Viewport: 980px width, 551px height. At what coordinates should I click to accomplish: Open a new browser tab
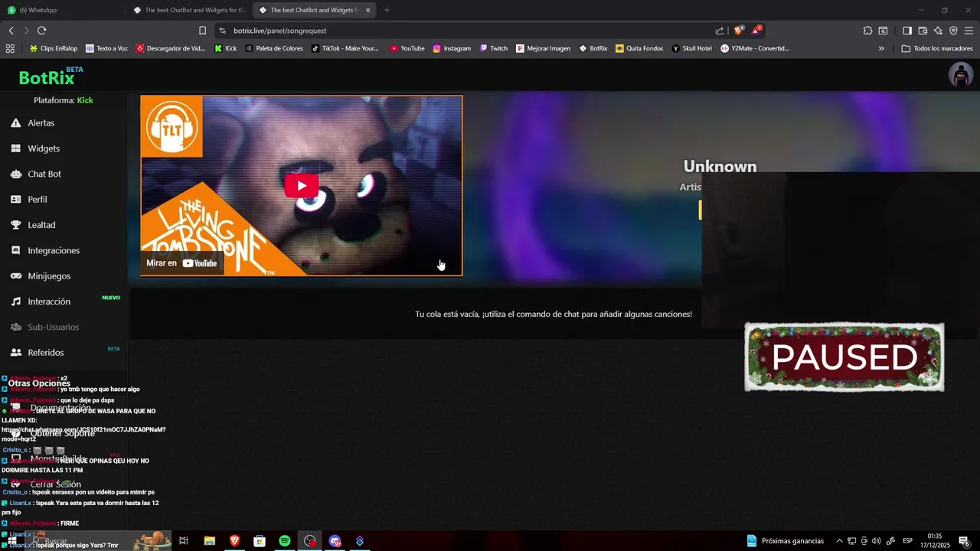coord(387,10)
